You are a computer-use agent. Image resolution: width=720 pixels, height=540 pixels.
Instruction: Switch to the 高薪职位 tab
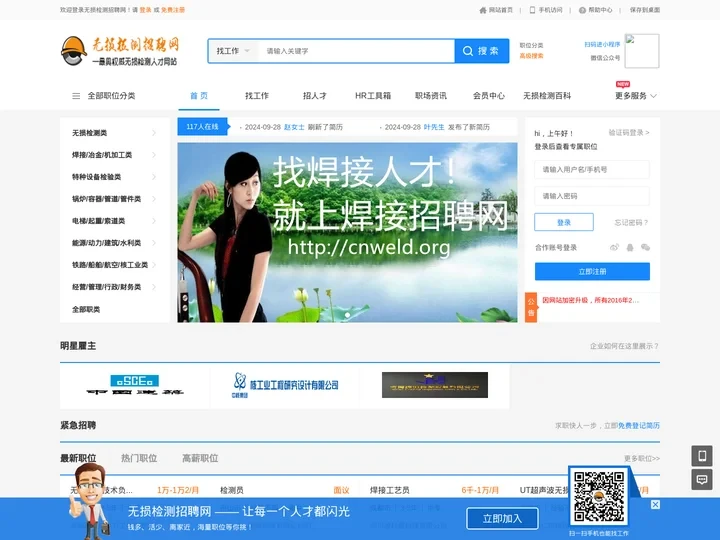(x=200, y=458)
